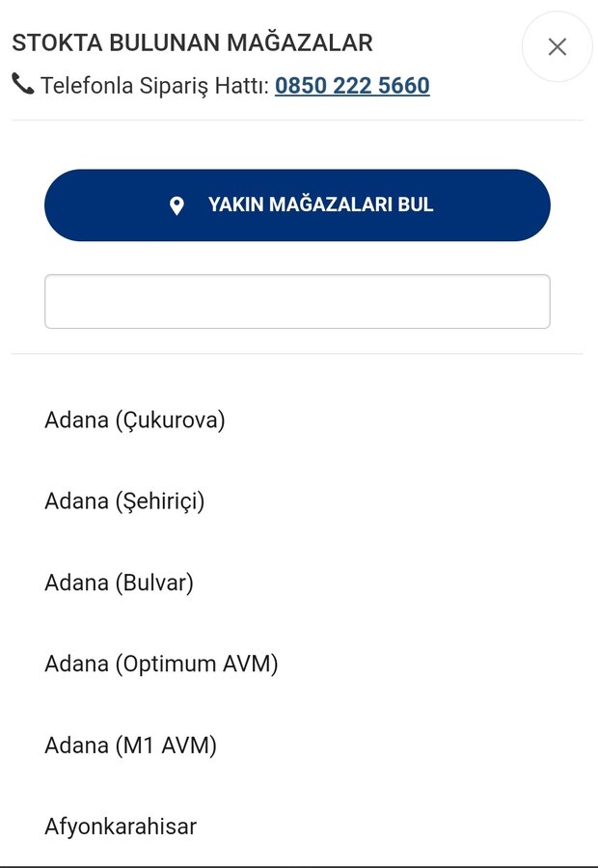The height and width of the screenshot is (868, 598).
Task: Select the Adana (Çukurova) store
Action: (x=135, y=420)
